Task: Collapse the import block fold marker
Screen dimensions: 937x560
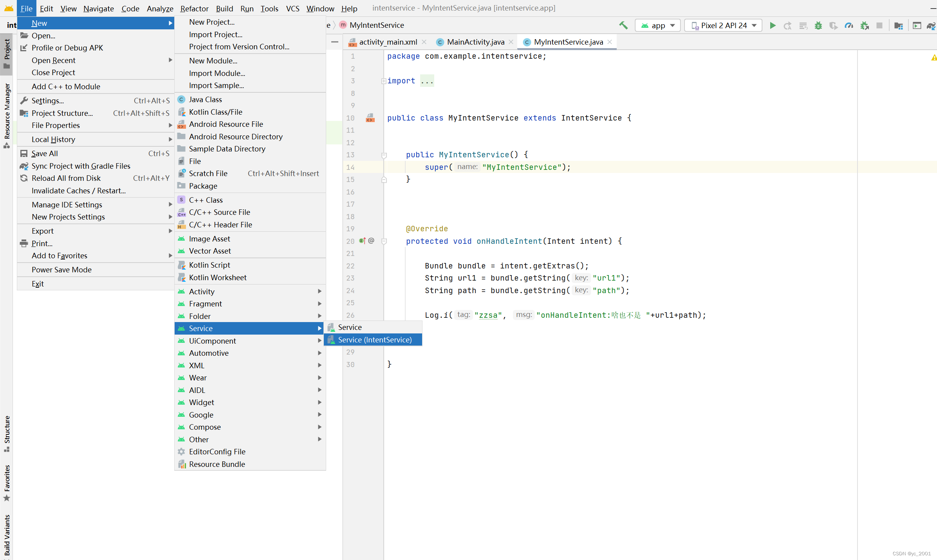Action: (x=384, y=81)
